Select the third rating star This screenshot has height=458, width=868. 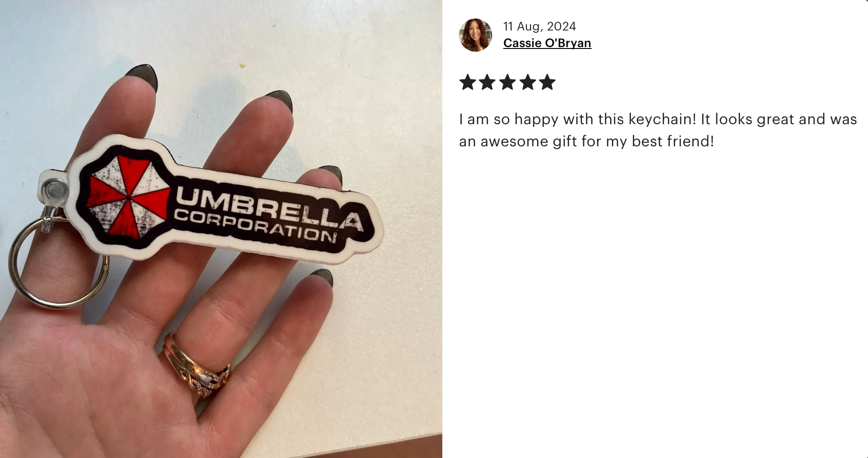(507, 82)
